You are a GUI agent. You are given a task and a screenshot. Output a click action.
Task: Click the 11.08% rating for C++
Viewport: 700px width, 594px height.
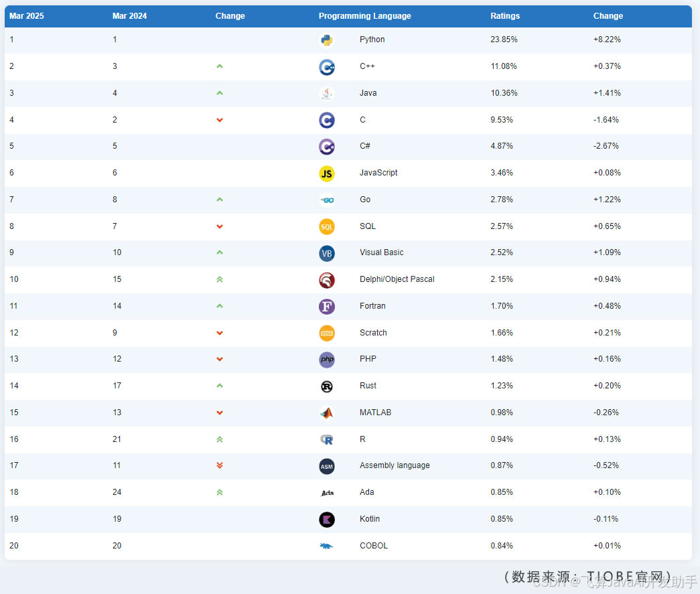504,66
